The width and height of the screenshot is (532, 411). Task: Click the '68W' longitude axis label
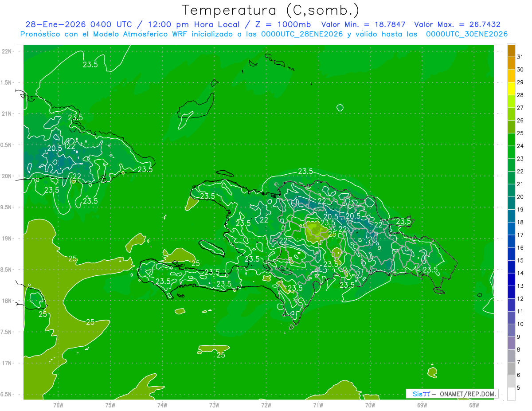[x=474, y=405]
